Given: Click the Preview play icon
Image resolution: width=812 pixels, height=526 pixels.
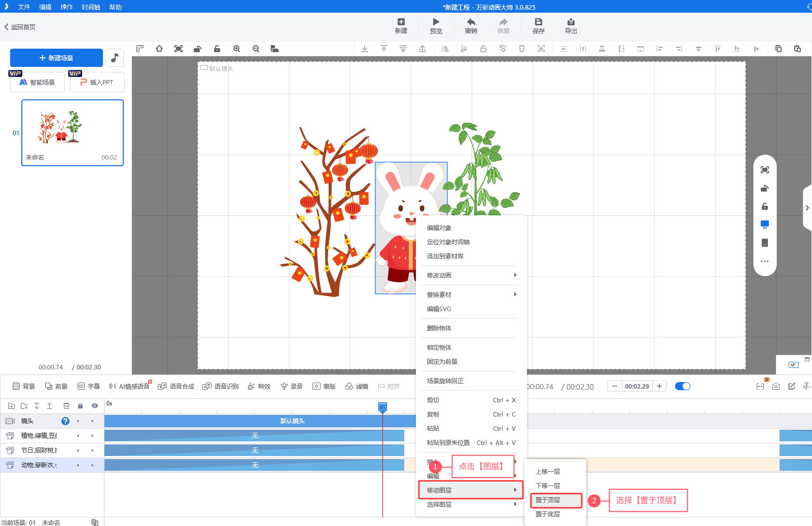Looking at the screenshot, I should pos(436,22).
